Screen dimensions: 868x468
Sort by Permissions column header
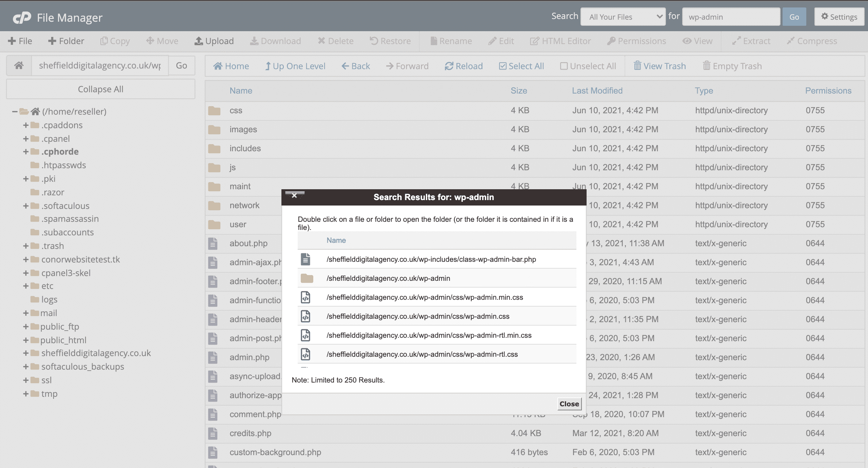(x=828, y=91)
